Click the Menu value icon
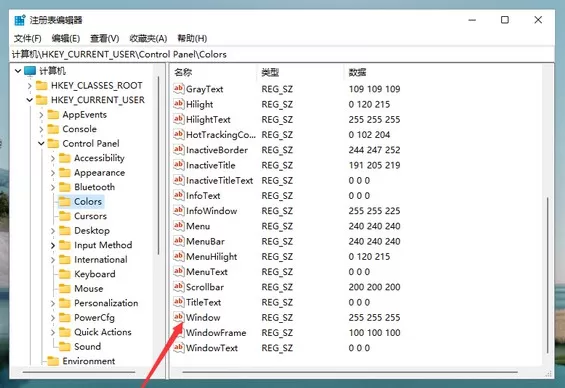This screenshot has width=565, height=388. pos(178,226)
